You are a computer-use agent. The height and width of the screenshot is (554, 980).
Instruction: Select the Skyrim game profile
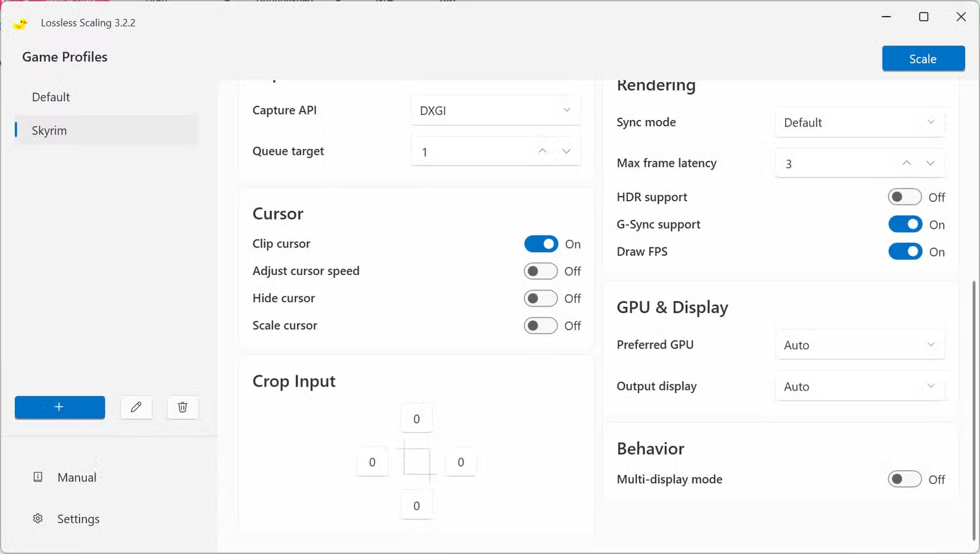coord(50,130)
